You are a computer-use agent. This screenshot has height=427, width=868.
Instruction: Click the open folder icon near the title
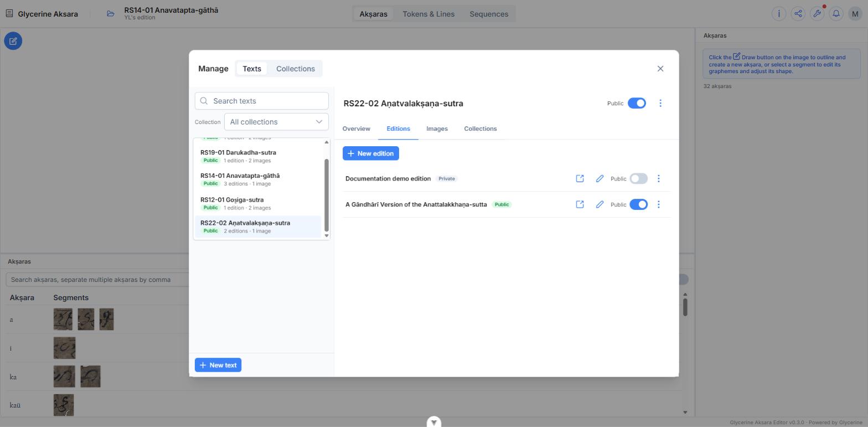(x=111, y=14)
